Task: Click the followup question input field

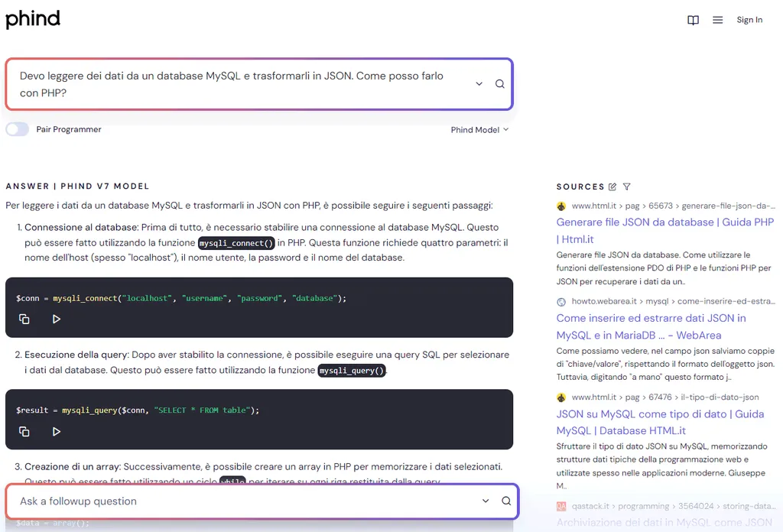Action: tap(229, 501)
